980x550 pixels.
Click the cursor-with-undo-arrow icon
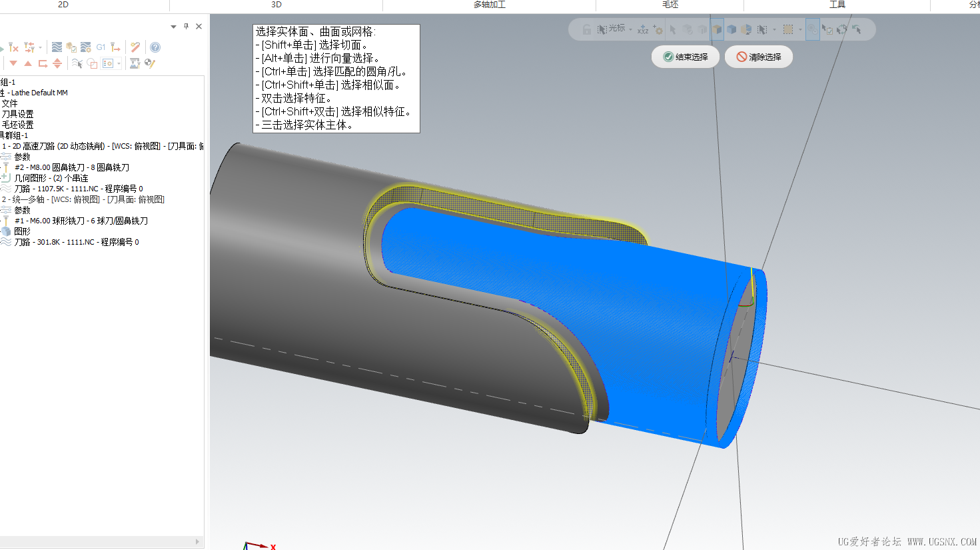(857, 29)
